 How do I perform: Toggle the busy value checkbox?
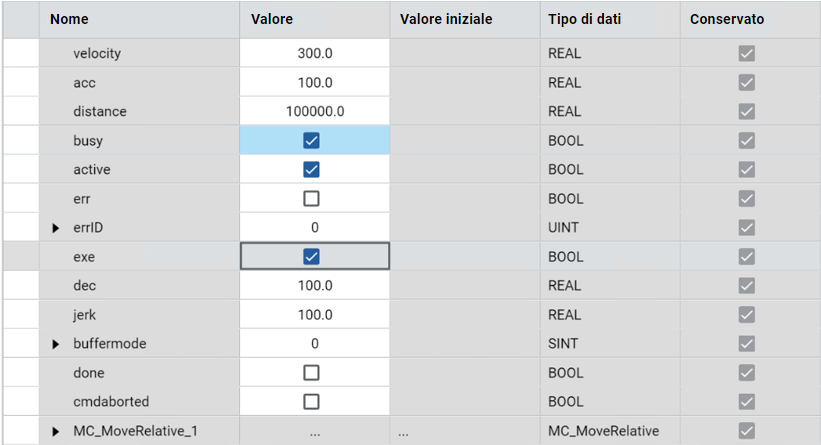[x=311, y=141]
